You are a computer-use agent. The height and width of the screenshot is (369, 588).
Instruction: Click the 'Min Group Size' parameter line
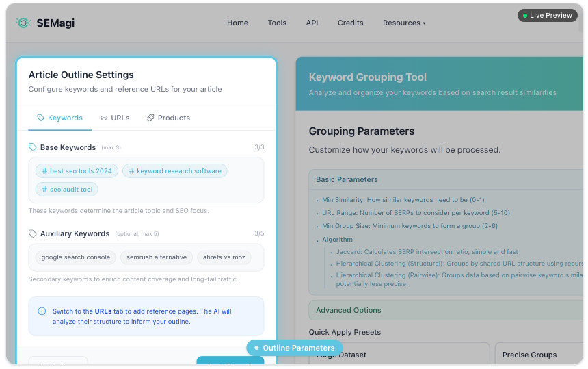click(x=410, y=226)
